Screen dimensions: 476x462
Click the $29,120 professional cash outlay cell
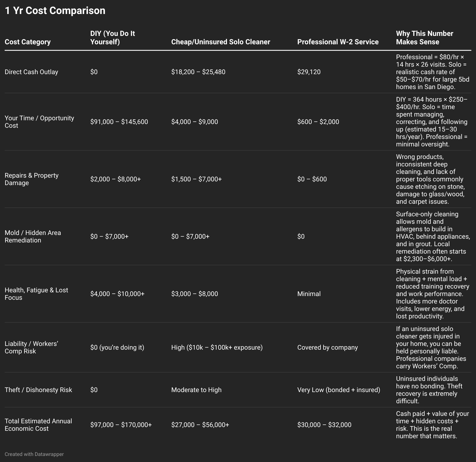309,72
